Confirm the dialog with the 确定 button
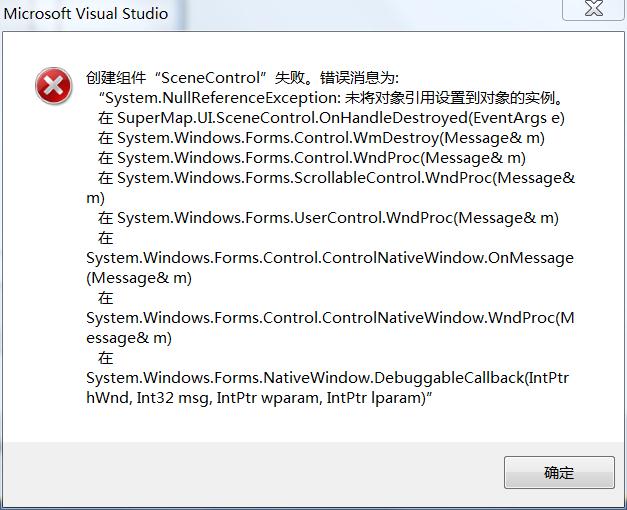627x510 pixels. click(x=559, y=472)
